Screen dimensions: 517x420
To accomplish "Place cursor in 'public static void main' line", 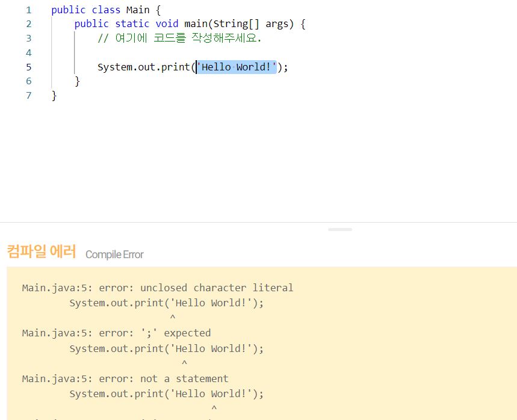I will point(190,24).
